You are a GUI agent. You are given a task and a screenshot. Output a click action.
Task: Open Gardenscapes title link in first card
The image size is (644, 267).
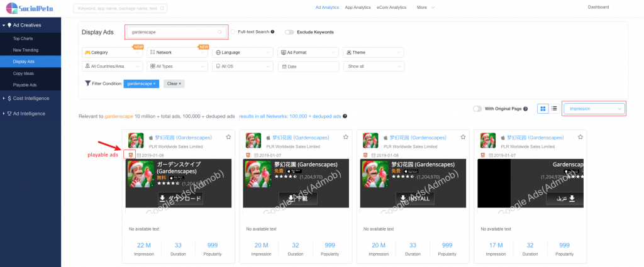coord(183,138)
